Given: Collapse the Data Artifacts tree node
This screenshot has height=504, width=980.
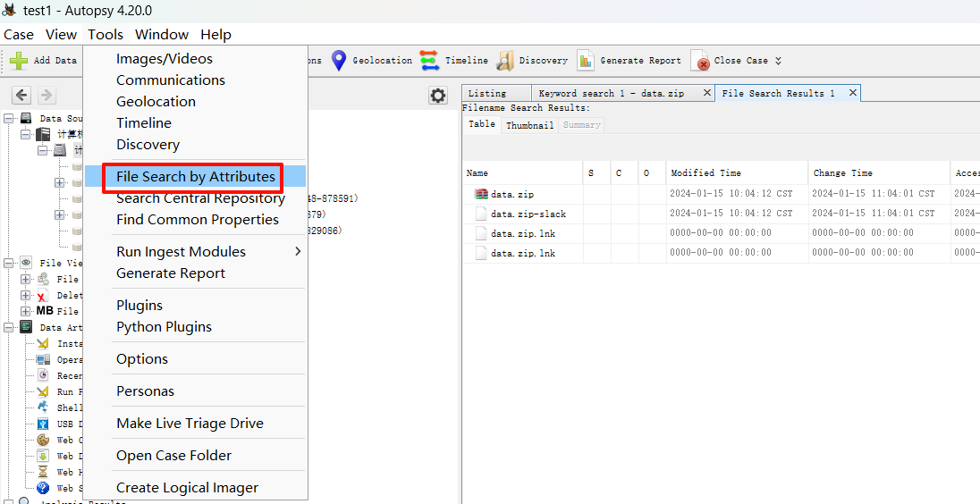Looking at the screenshot, I should 8,327.
